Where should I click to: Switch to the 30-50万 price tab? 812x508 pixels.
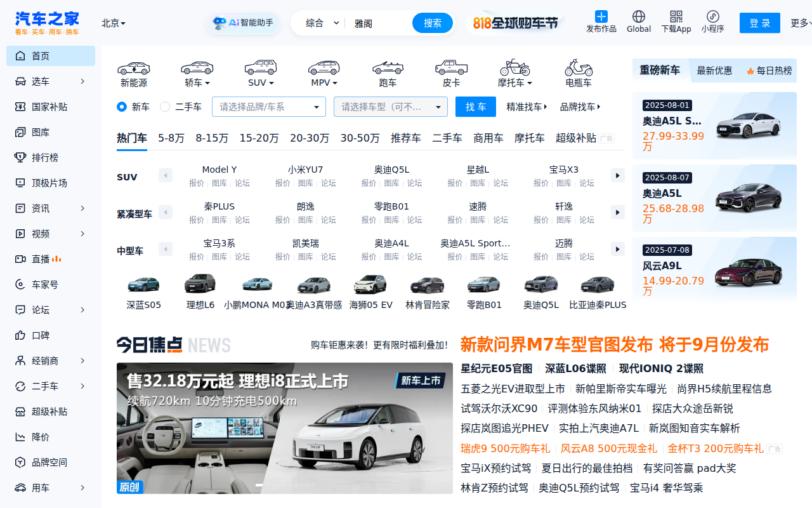coord(360,138)
